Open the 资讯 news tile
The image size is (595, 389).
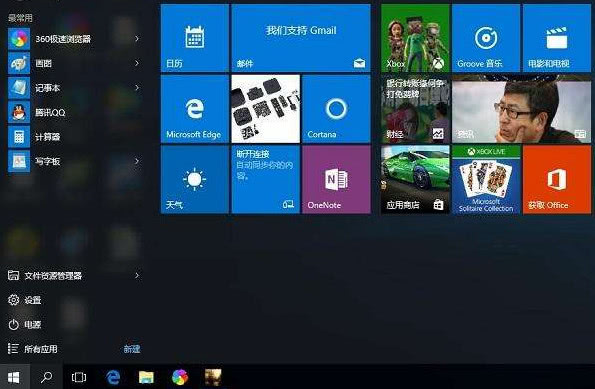[x=521, y=109]
